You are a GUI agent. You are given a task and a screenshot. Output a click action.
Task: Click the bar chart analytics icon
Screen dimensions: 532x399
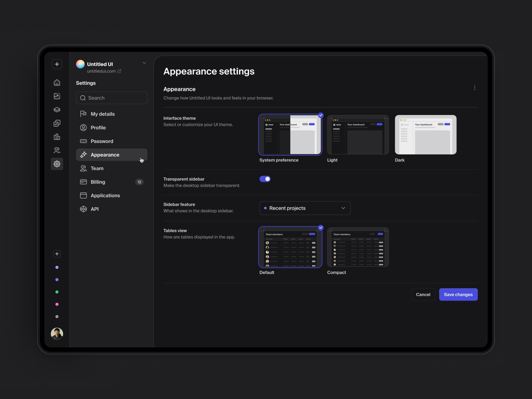[x=57, y=137]
